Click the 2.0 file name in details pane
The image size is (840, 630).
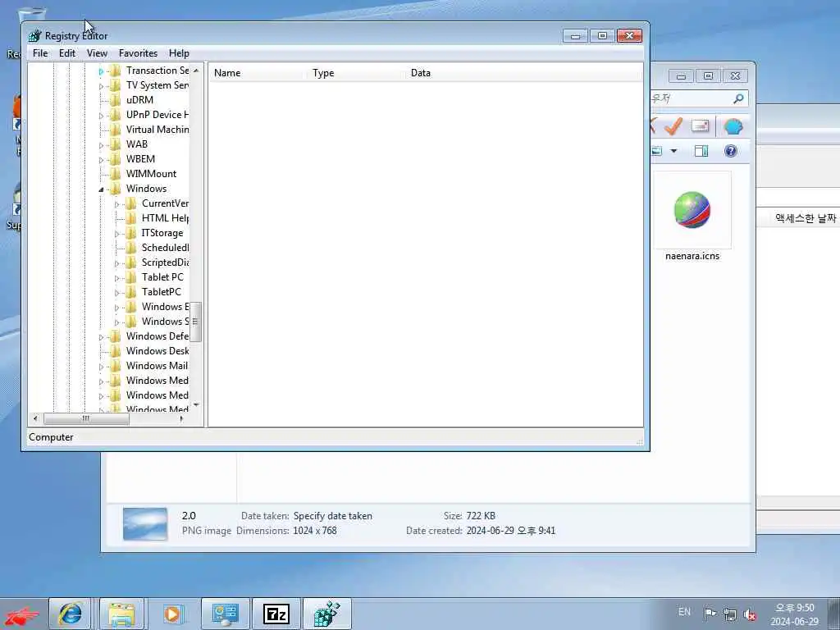189,516
